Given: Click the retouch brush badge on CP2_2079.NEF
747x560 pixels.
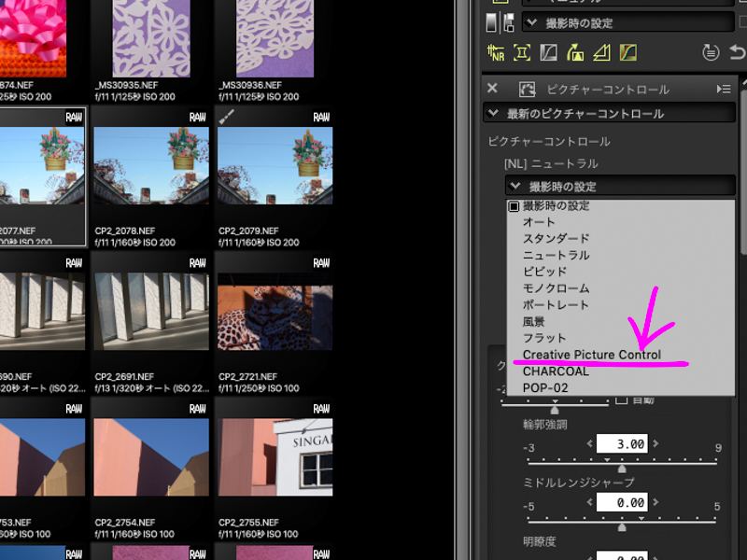Looking at the screenshot, I should (x=227, y=117).
